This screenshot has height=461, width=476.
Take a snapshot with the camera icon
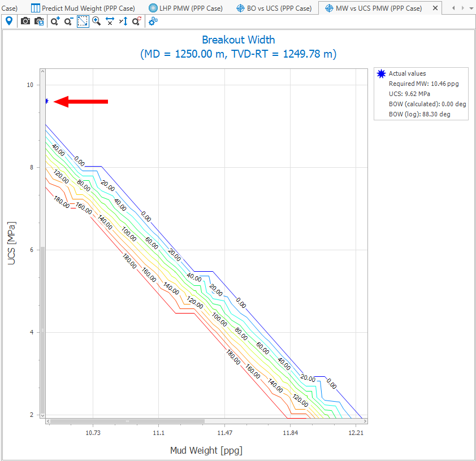pos(25,21)
